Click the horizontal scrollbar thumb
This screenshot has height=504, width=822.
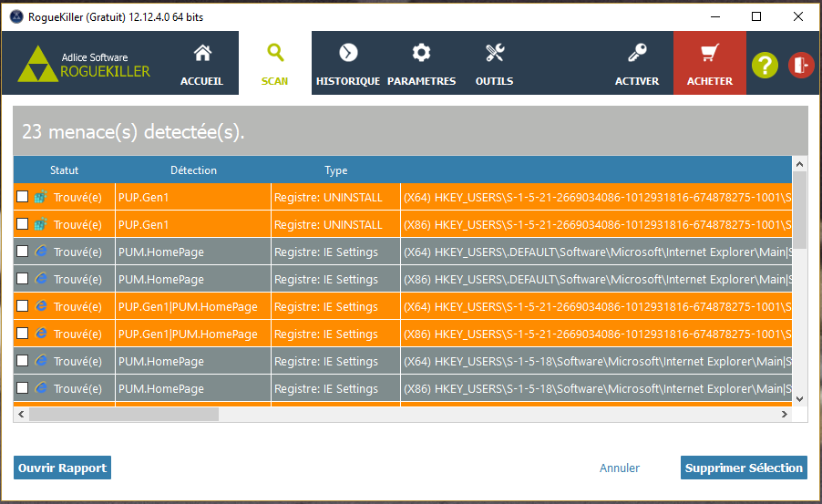click(124, 415)
